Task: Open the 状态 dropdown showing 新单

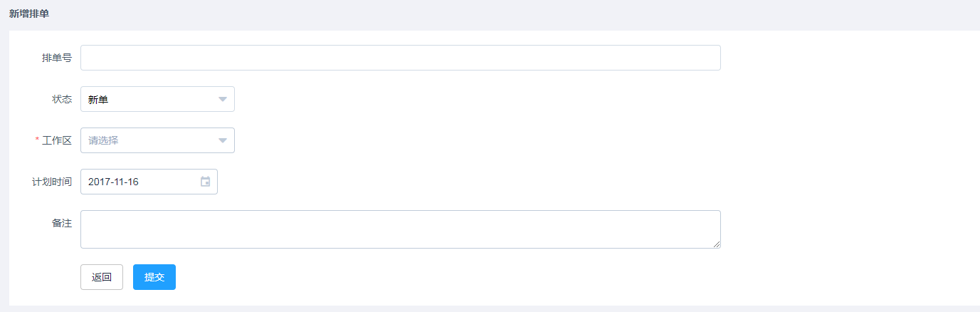Action: click(x=157, y=99)
